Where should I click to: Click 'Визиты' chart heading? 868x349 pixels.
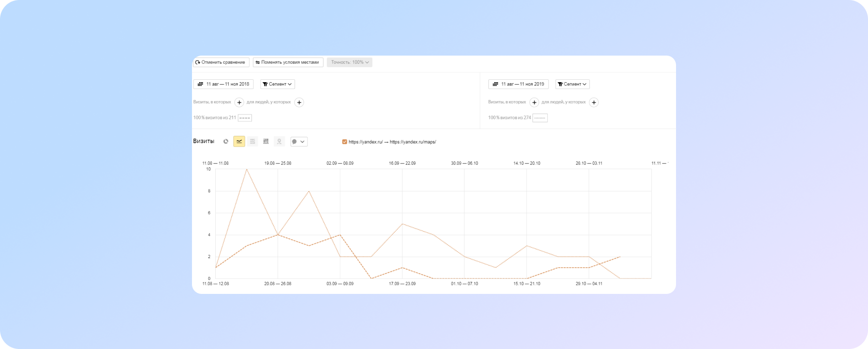click(x=204, y=141)
